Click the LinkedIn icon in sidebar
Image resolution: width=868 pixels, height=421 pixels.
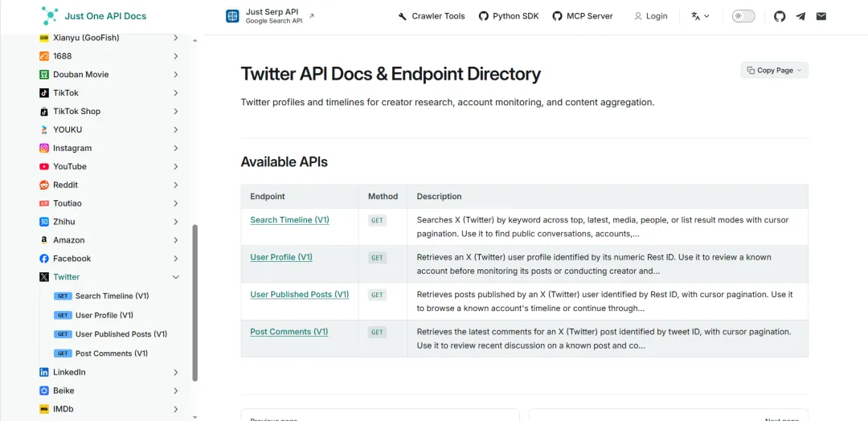coord(44,372)
